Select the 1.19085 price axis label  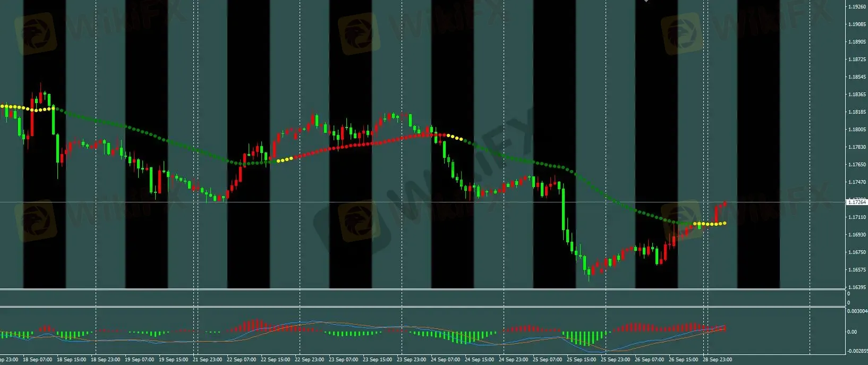click(x=856, y=24)
